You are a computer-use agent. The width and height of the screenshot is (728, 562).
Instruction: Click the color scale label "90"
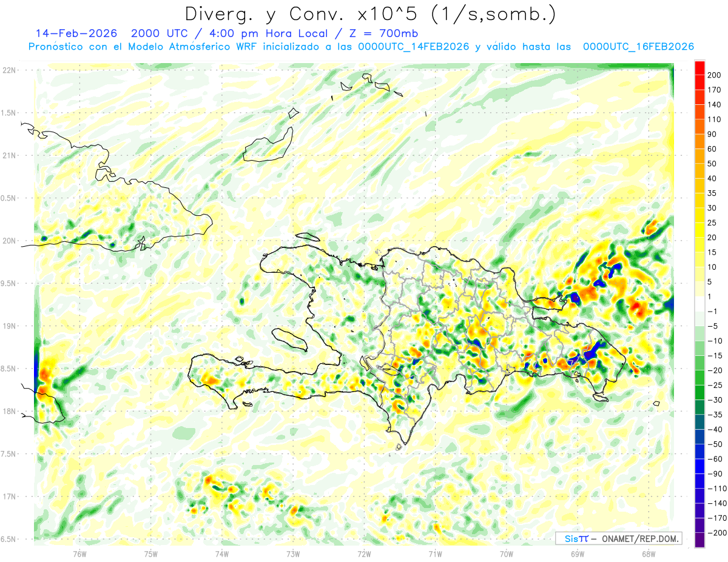click(x=712, y=134)
